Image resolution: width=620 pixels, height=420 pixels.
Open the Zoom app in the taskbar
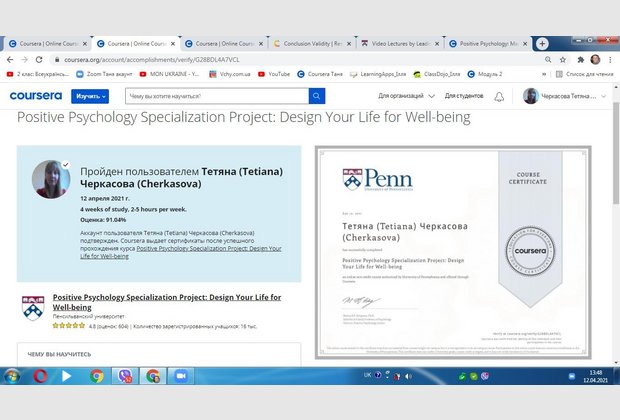181,376
